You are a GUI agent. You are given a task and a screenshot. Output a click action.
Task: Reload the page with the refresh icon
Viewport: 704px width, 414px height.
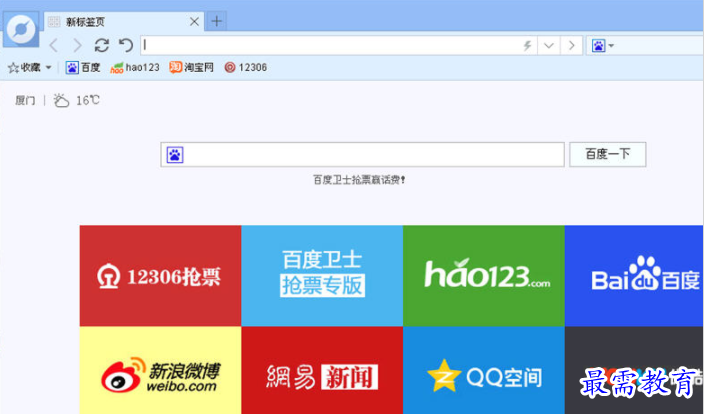102,45
